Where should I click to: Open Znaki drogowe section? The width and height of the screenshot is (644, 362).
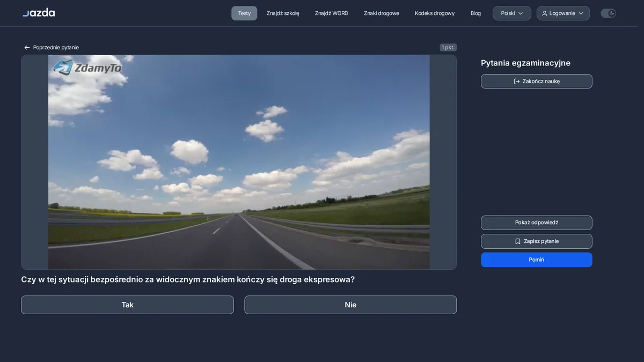382,13
